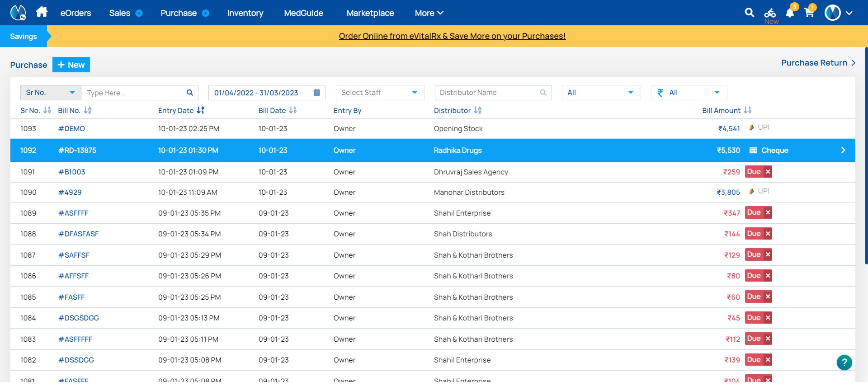This screenshot has height=386, width=868.
Task: Open bill #4929
Action: pyautogui.click(x=70, y=193)
